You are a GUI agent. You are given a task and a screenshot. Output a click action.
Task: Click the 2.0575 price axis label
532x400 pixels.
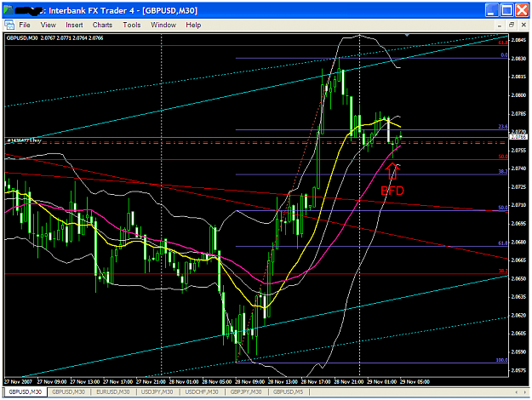tap(518, 370)
